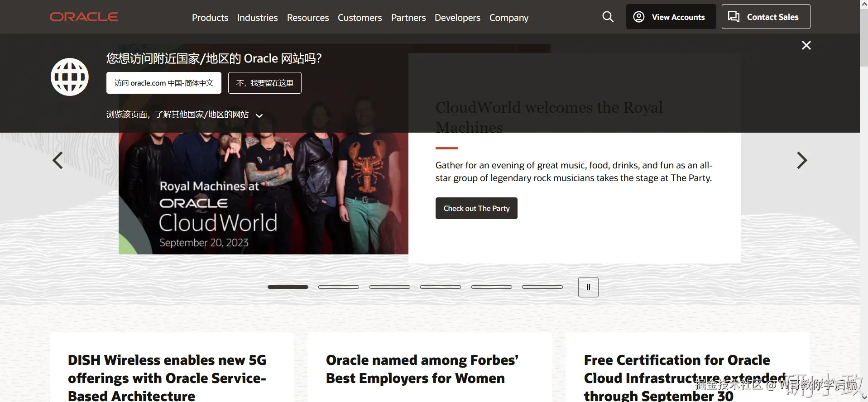
Task: Open the Partners menu
Action: tap(408, 18)
